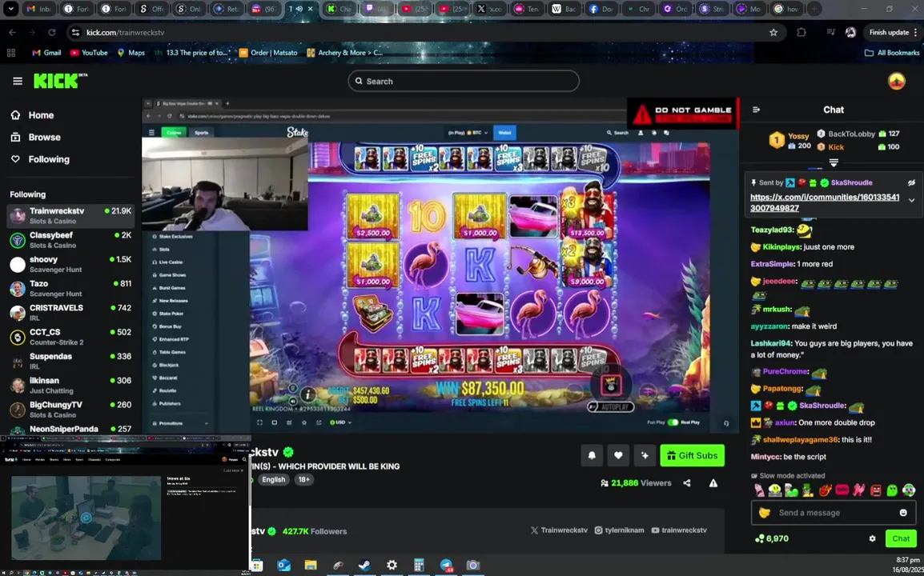Click the English language tag
The width and height of the screenshot is (924, 576).
click(273, 479)
